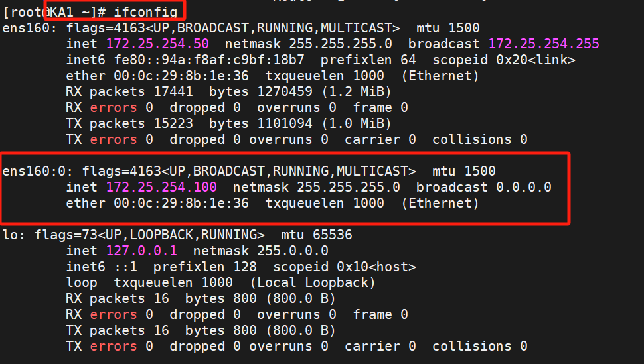
Task: Click lo TX errors word
Action: click(x=114, y=346)
